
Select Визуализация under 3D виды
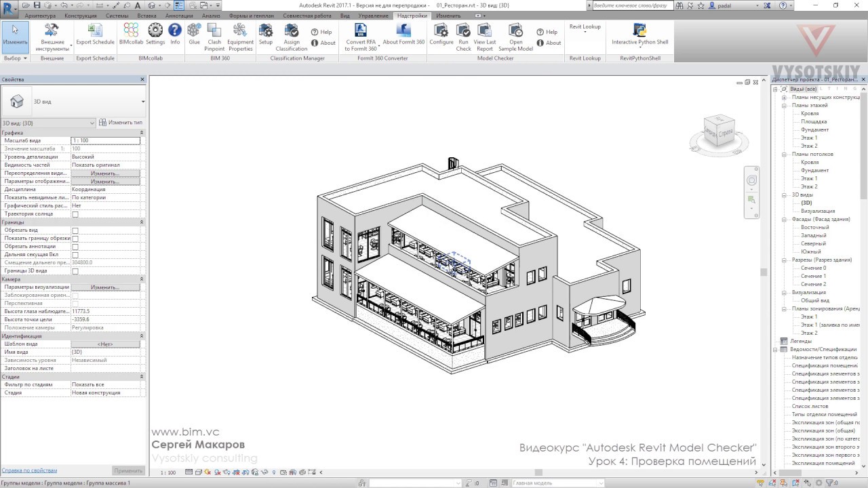(x=818, y=211)
